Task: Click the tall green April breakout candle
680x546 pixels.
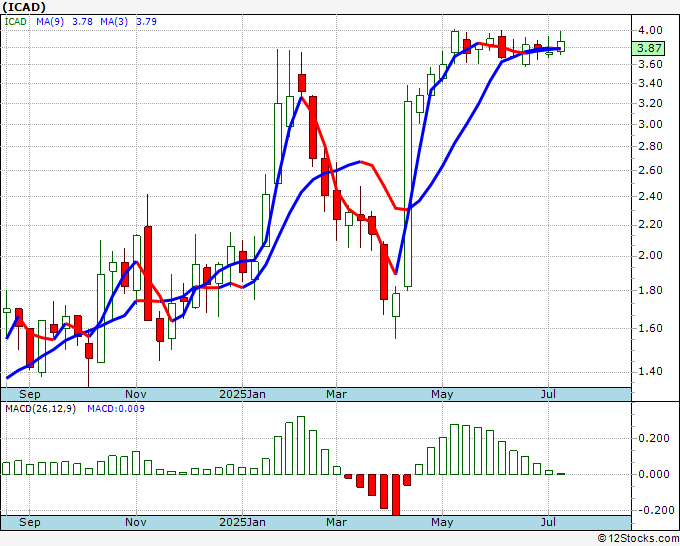Action: tap(408, 194)
